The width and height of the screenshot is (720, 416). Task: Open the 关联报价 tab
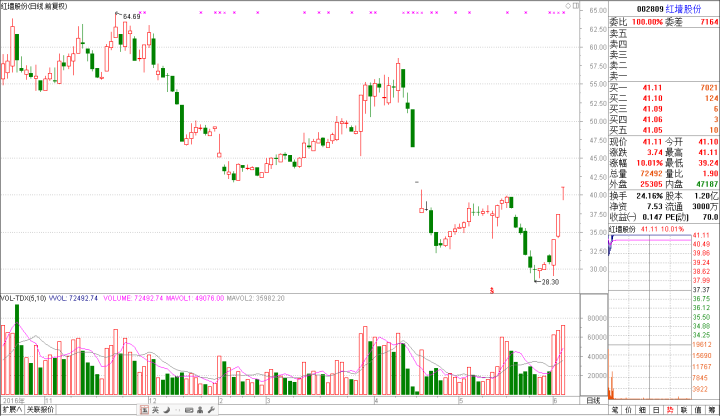pyautogui.click(x=40, y=410)
